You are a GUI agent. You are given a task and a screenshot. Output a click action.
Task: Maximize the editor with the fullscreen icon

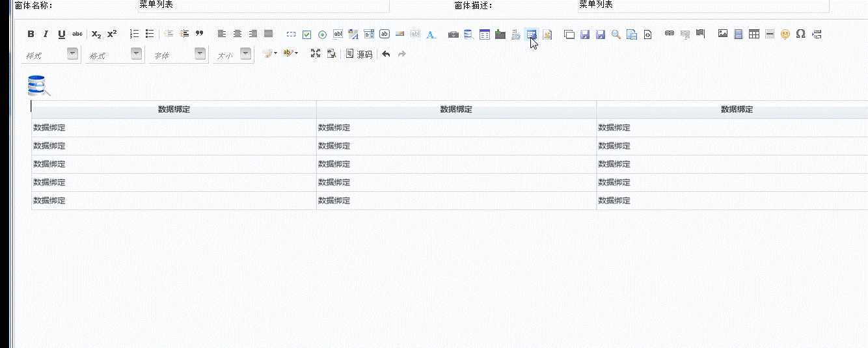click(316, 54)
